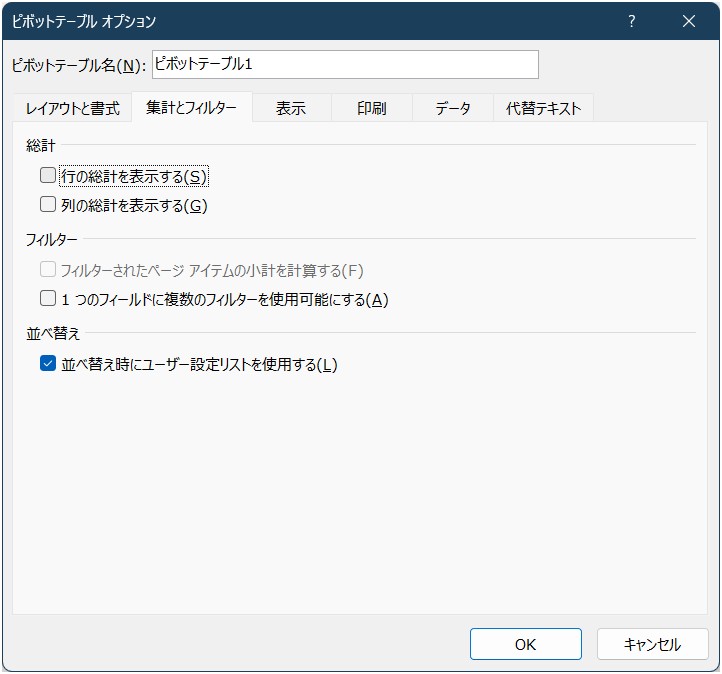
Task: Click the disabled フィルターされたページ アイテムの小計 checkbox
Action: pyautogui.click(x=48, y=269)
